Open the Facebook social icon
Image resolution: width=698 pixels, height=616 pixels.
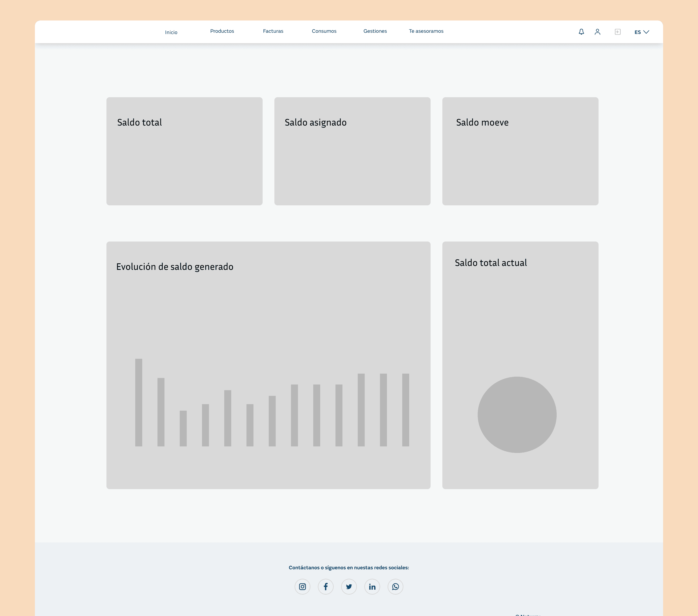click(x=325, y=587)
